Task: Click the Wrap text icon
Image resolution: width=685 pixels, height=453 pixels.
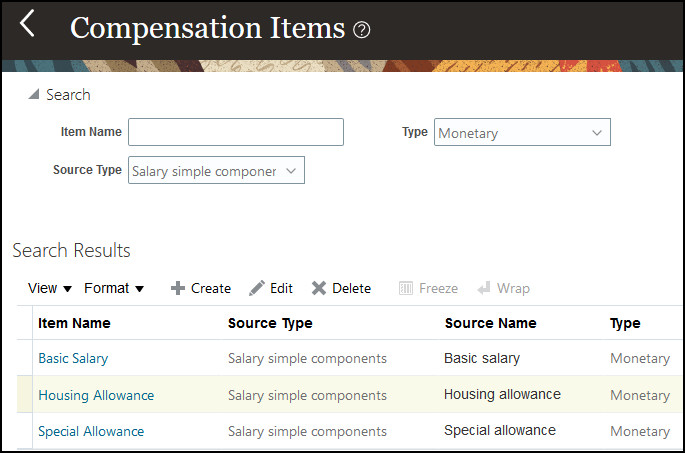Action: coord(484,288)
